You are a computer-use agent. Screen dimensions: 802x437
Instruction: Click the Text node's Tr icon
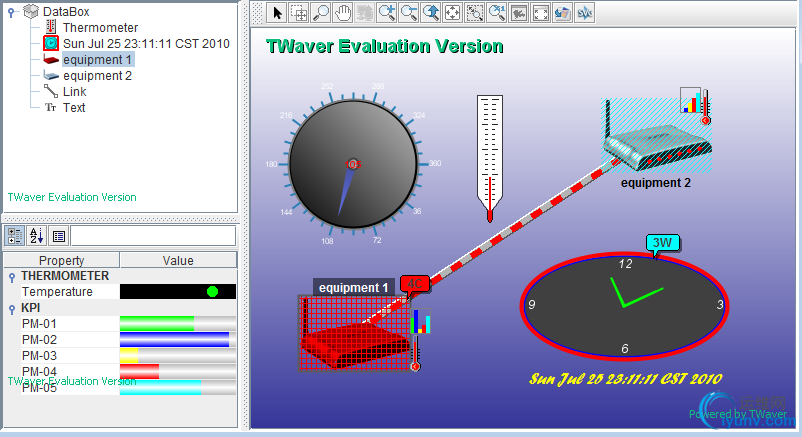click(50, 107)
